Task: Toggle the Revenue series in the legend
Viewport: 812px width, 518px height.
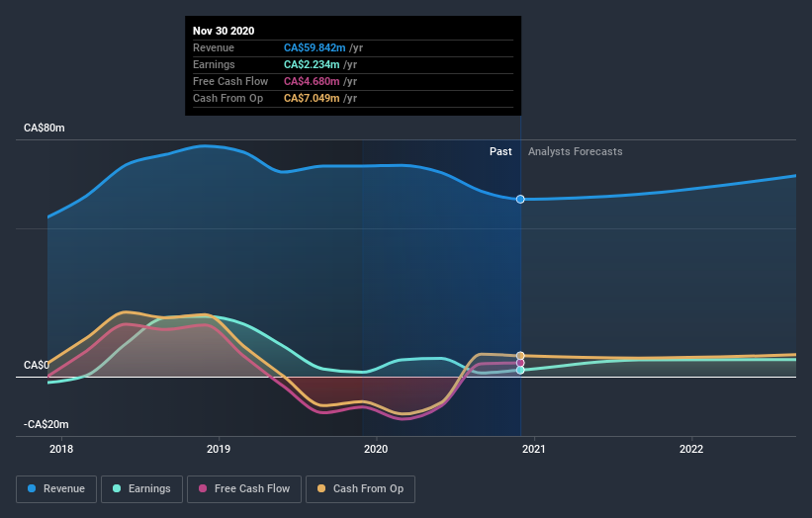Action: click(56, 489)
